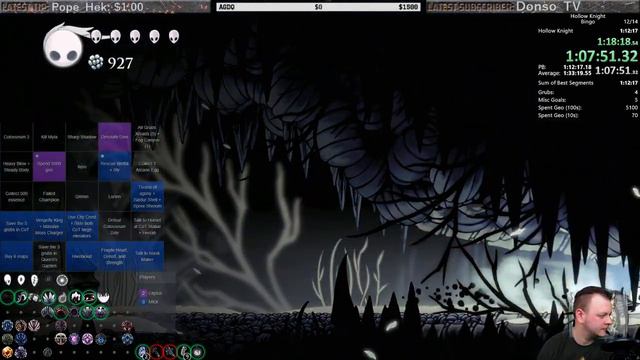This screenshot has width=640, height=360.
Task: Click the purple Desolate Dive bingo square
Action: [x=115, y=137]
